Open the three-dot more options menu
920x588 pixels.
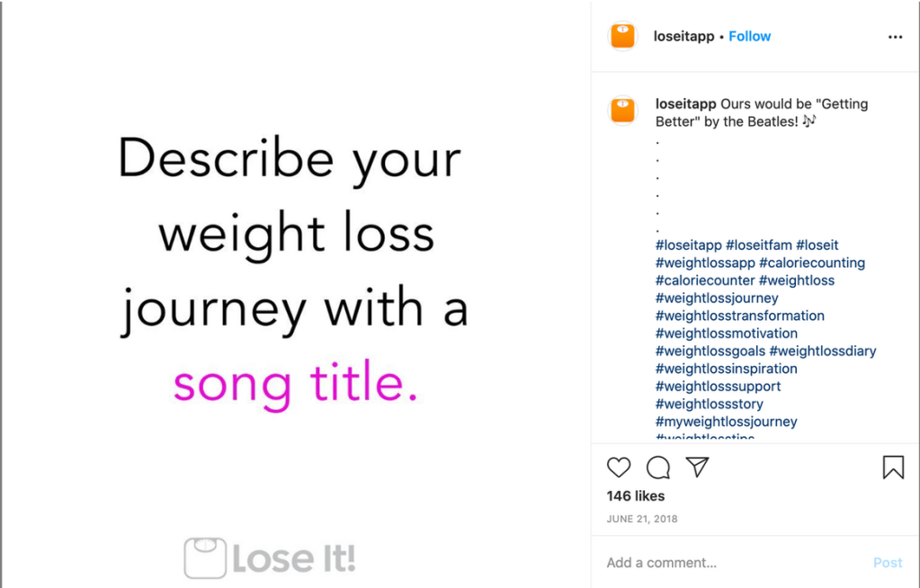click(895, 37)
